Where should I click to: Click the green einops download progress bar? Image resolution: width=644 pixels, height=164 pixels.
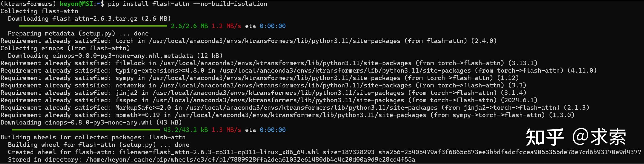[85, 130]
